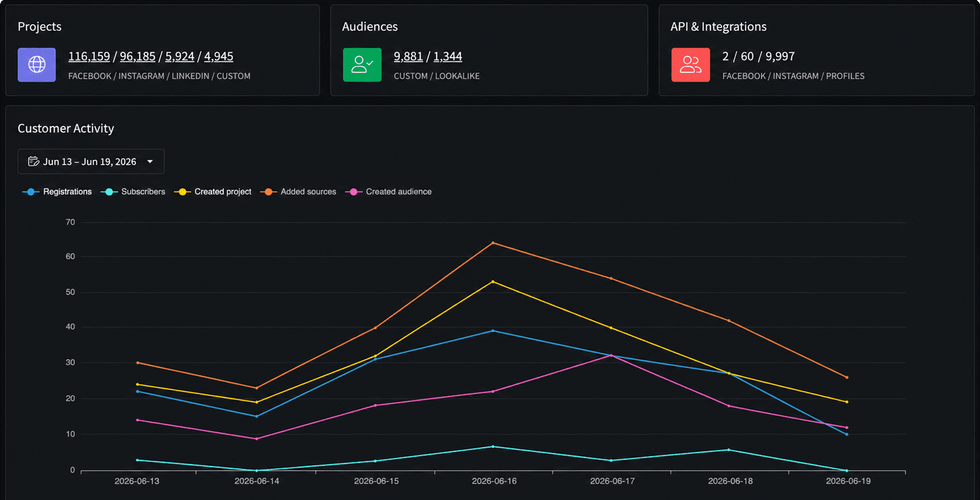Screen dimensions: 980x500
Task: Expand the date range caret arrow
Action: click(x=150, y=162)
